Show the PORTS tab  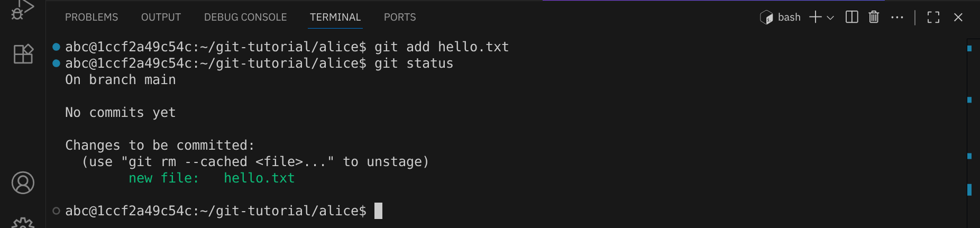click(x=400, y=17)
